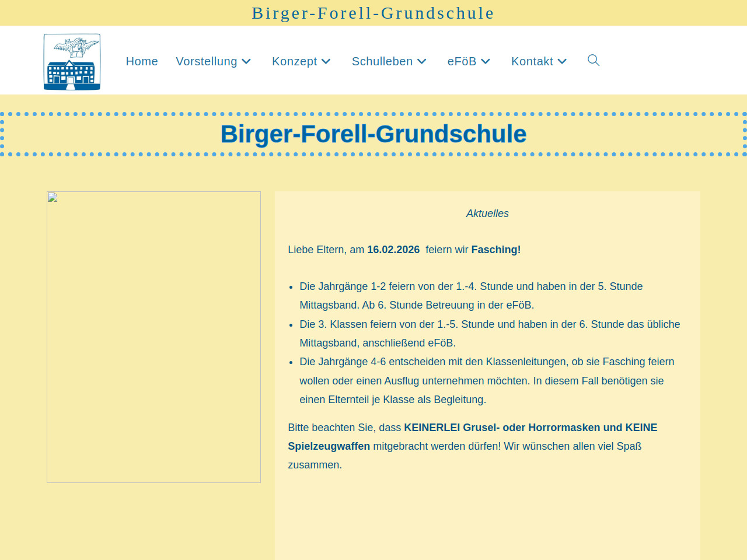The width and height of the screenshot is (747, 560).
Task: Click the top banner school name text
Action: pos(373,13)
